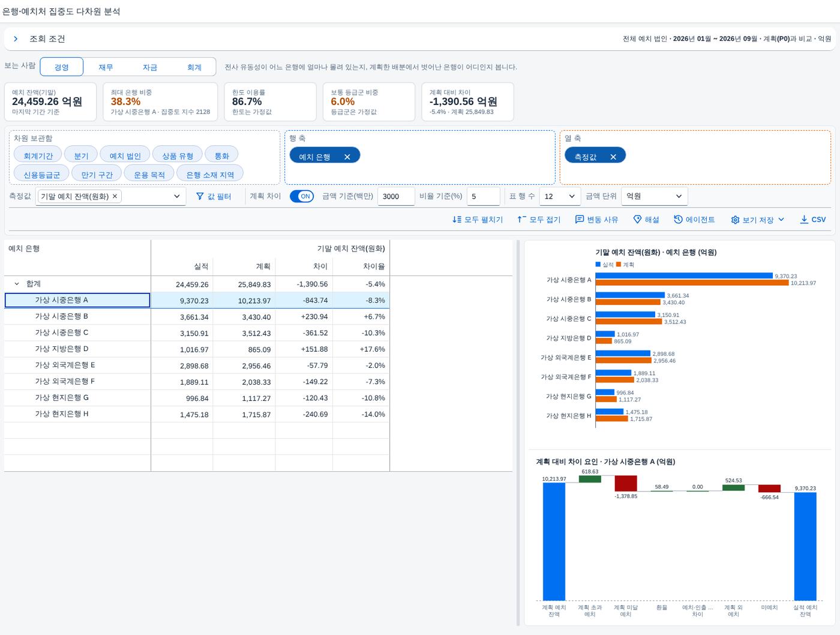Open 변동 사유 comment icon button

click(x=580, y=220)
